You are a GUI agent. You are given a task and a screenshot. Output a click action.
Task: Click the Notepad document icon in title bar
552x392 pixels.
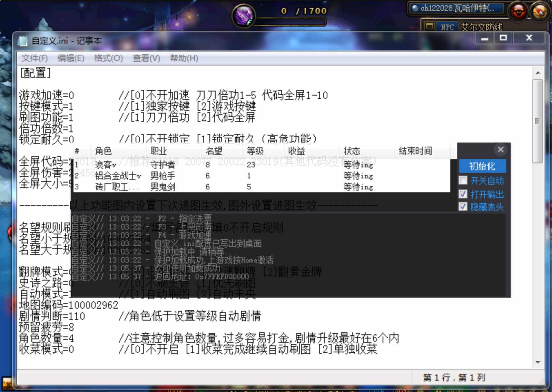[x=23, y=41]
